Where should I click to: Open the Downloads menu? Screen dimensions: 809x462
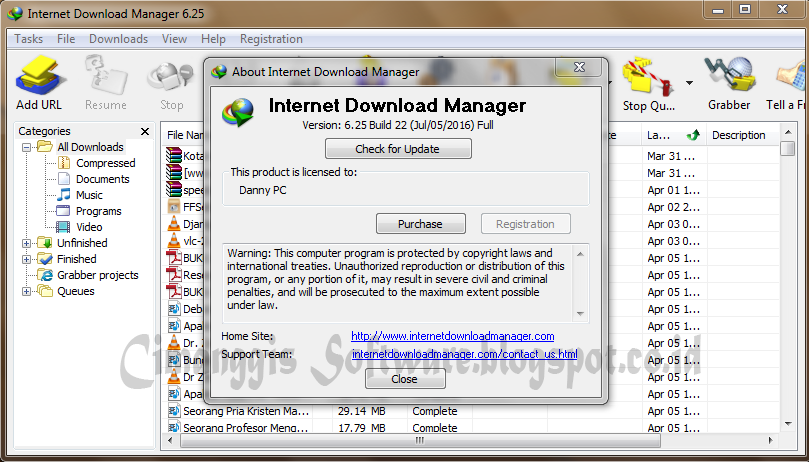pyautogui.click(x=118, y=39)
